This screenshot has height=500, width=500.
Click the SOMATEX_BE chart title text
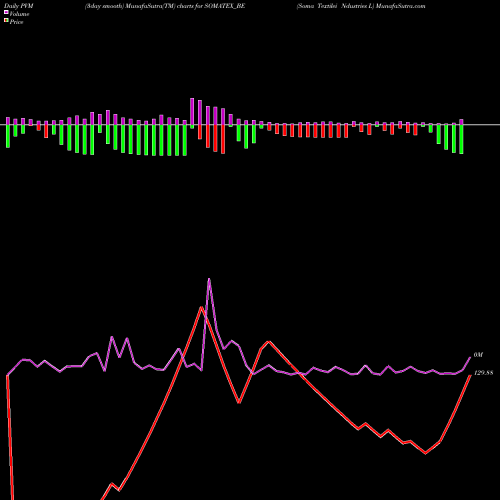click(x=165, y=6)
